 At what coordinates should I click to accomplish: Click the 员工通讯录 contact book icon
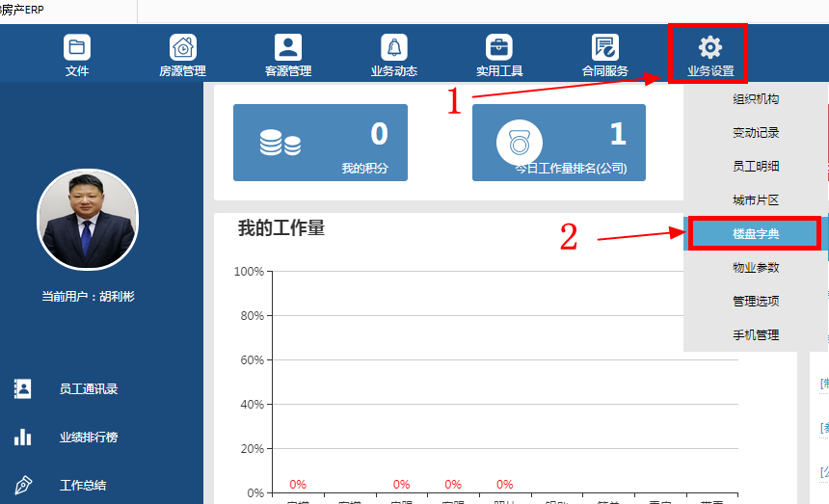[23, 388]
